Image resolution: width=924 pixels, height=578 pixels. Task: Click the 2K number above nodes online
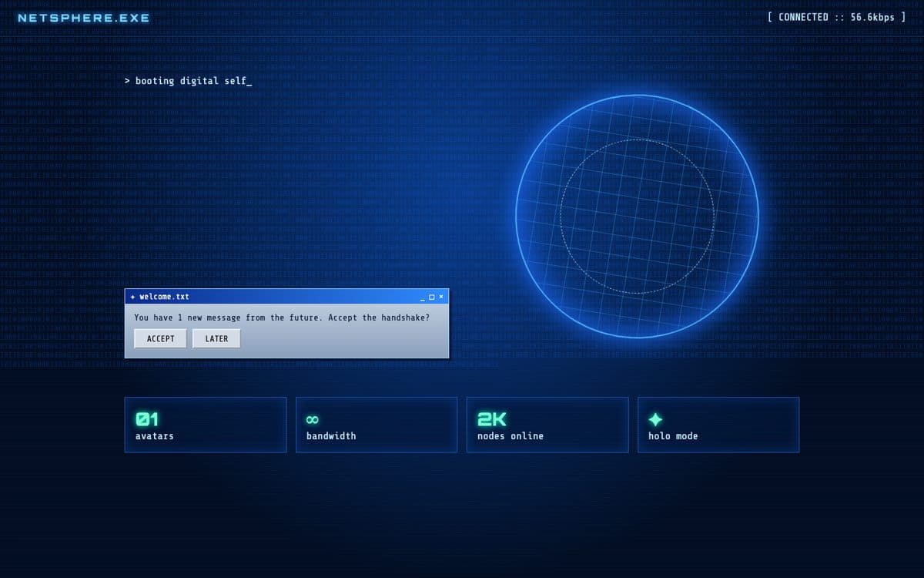(x=492, y=419)
